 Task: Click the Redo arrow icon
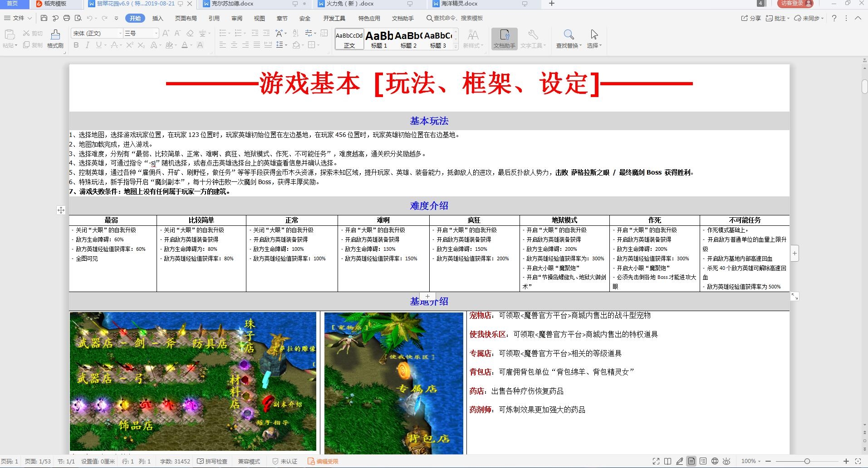point(105,18)
